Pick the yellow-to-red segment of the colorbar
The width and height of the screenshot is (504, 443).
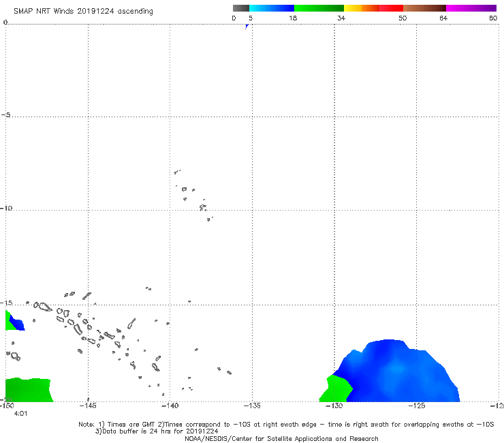click(373, 8)
